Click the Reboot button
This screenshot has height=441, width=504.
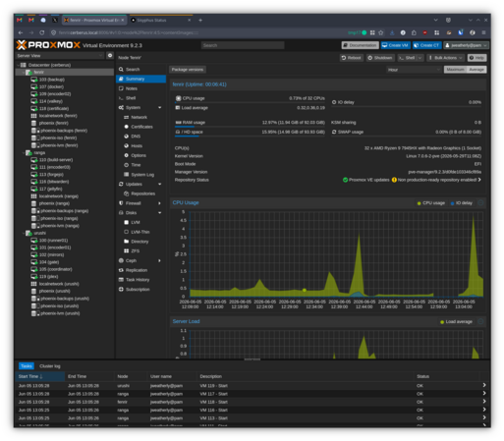(x=351, y=58)
